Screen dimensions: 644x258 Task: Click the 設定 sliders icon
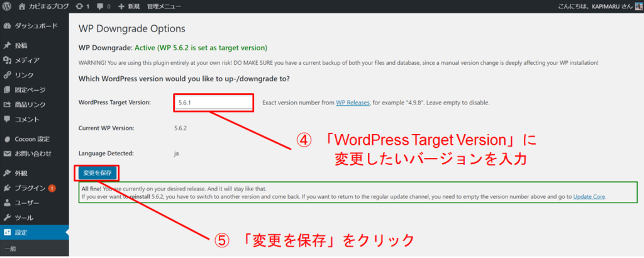click(x=7, y=233)
